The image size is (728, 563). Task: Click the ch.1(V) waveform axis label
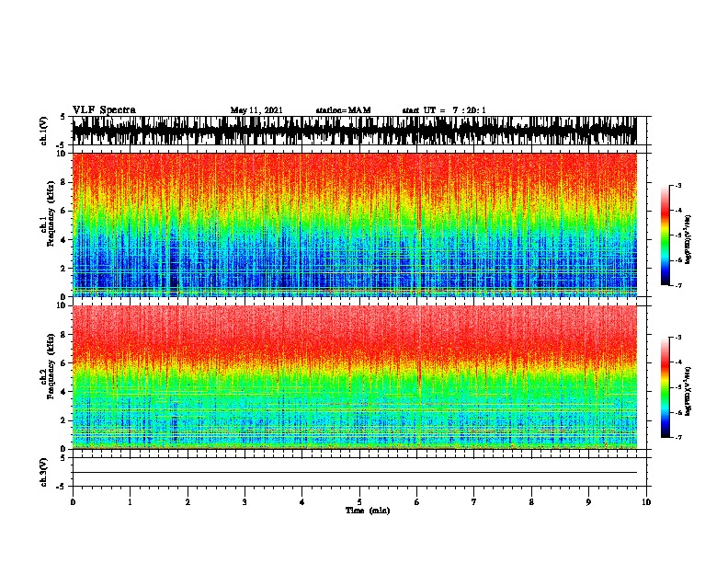(x=44, y=131)
